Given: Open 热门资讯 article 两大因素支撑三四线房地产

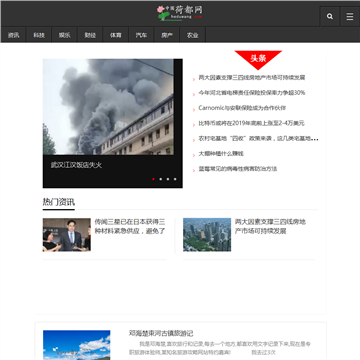Looking at the screenshot, I should tap(270, 226).
